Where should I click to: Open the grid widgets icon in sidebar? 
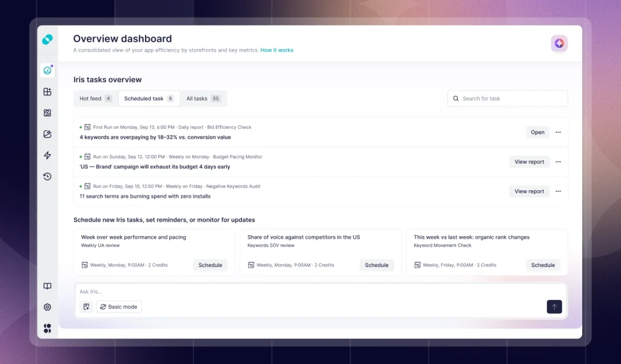point(47,92)
